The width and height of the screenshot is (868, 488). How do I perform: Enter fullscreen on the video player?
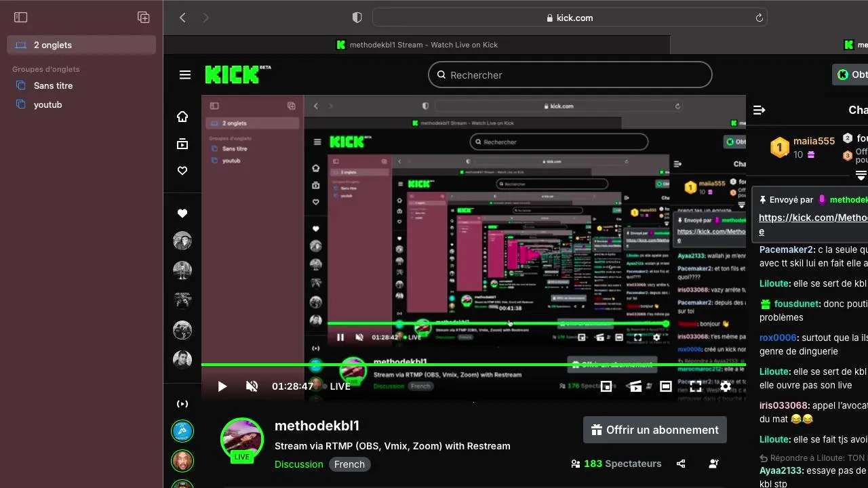pos(696,386)
